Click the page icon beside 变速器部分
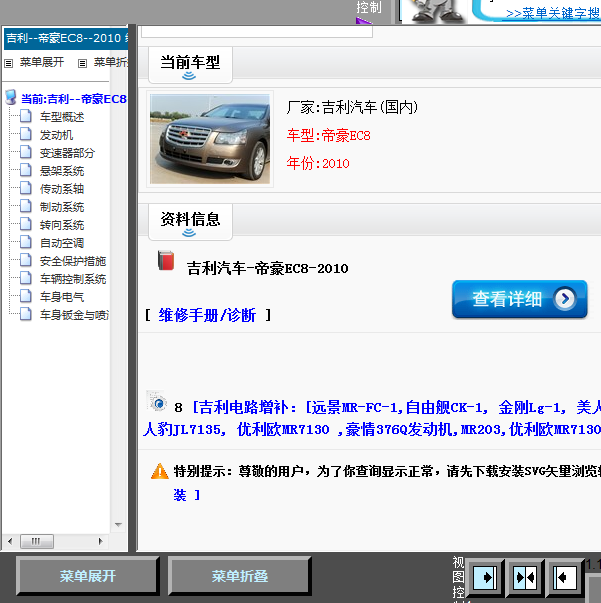The height and width of the screenshot is (603, 601). (x=26, y=152)
